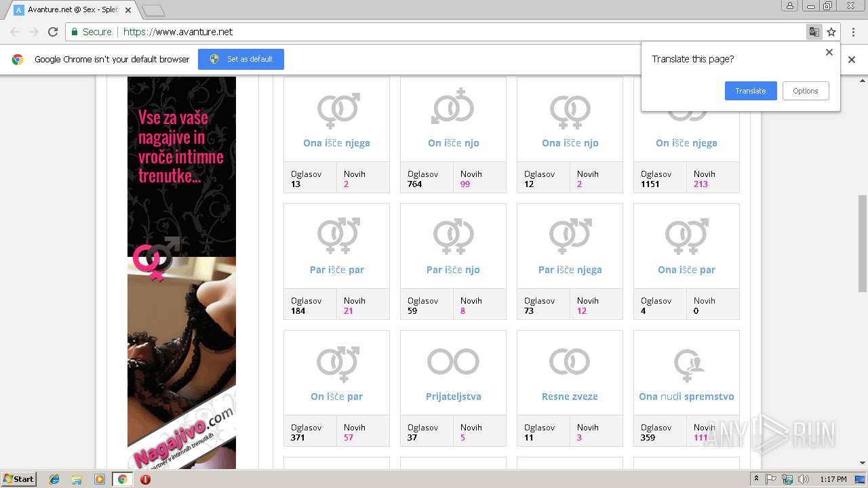Open translate Options button
This screenshot has height=488, width=868.
pyautogui.click(x=806, y=91)
